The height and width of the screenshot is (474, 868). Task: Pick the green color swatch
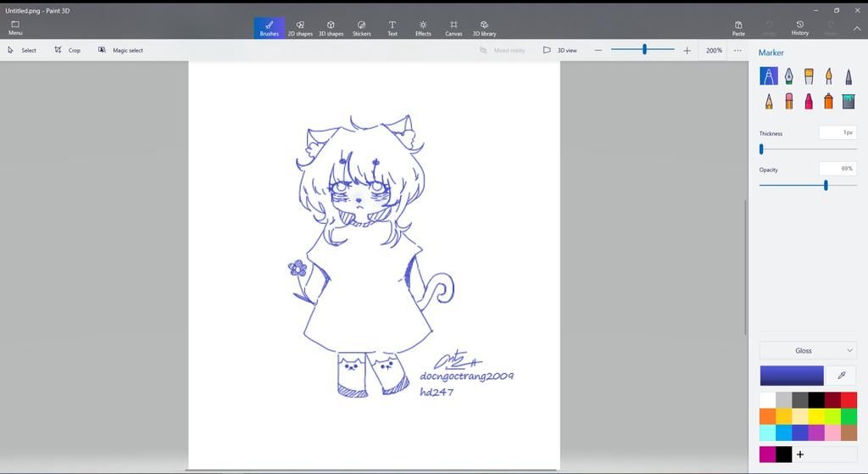pyautogui.click(x=849, y=415)
